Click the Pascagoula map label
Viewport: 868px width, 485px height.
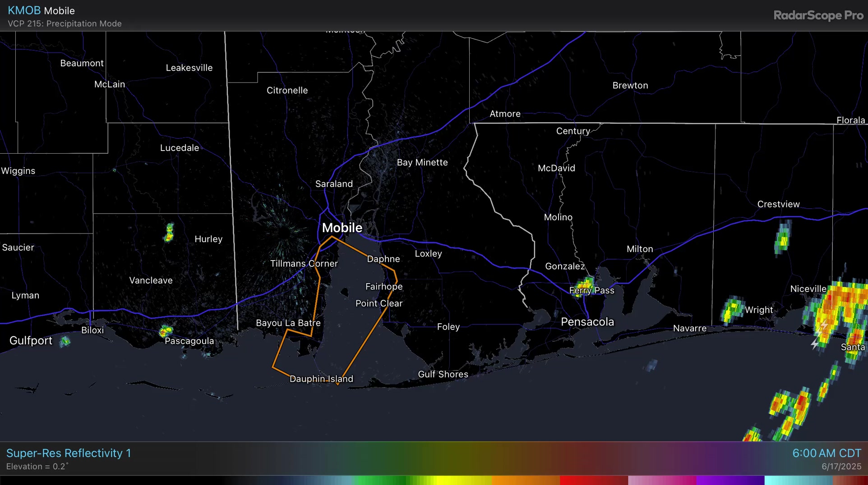(x=189, y=341)
